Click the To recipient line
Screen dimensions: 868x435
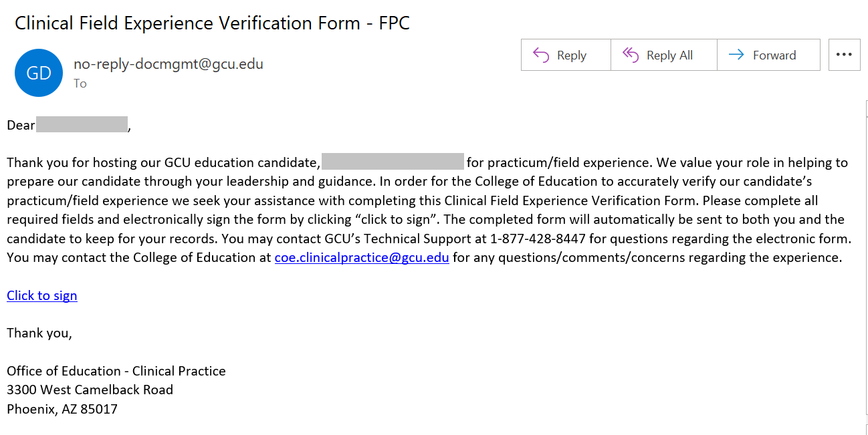(x=80, y=84)
